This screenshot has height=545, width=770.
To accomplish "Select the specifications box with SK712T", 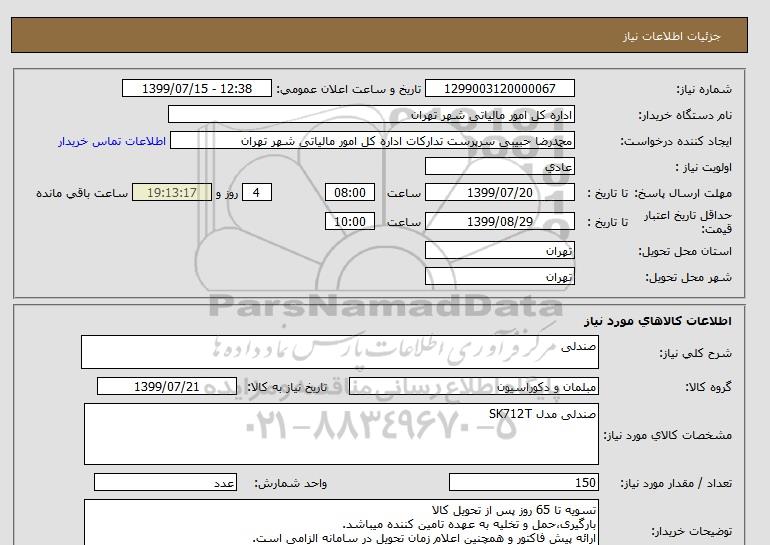I will point(341,434).
